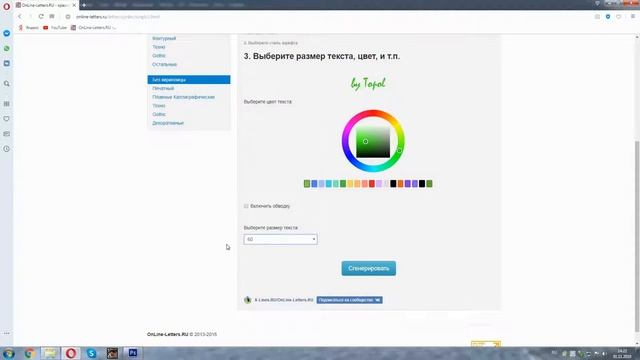Open a new tab with plus button
Screen dimensions: 640x360
84,5
